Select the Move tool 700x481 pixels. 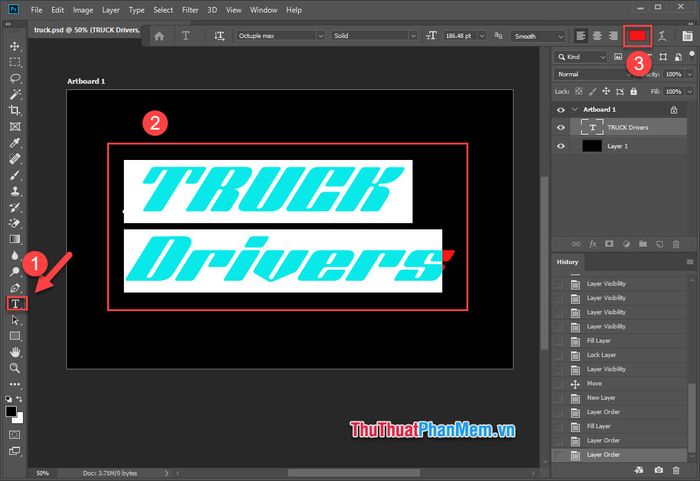point(15,46)
